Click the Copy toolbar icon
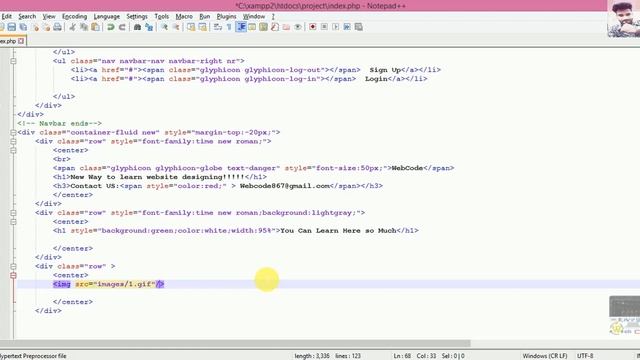Screen dimensions: 640x360 click(x=84, y=27)
